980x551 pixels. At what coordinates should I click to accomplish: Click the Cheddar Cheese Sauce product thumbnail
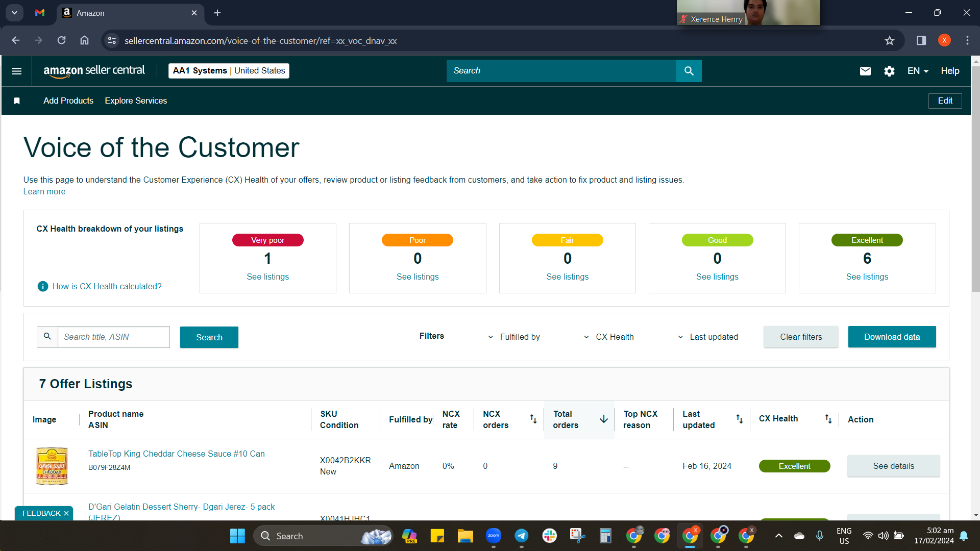(52, 466)
